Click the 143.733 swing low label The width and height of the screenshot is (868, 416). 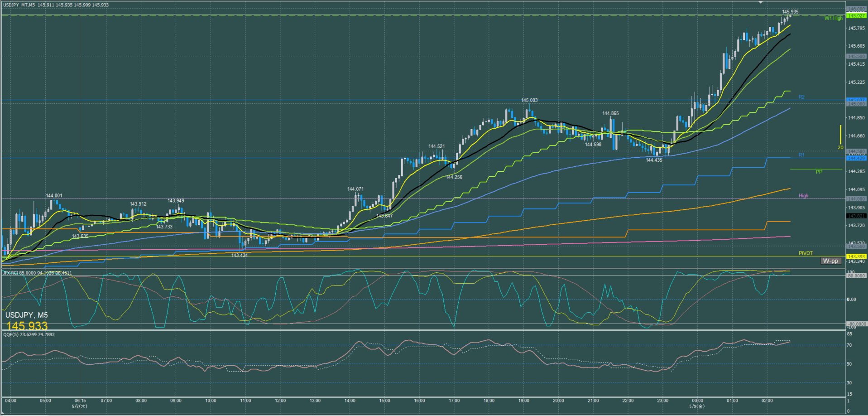(x=164, y=227)
